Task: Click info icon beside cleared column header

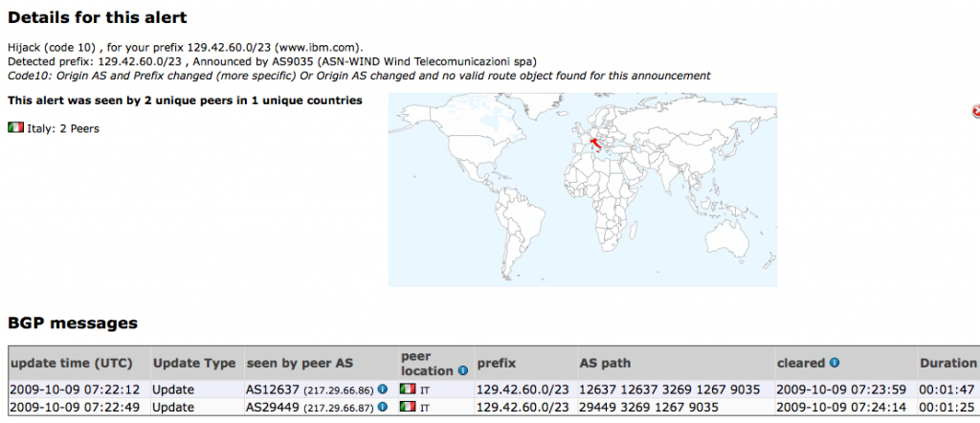Action: click(x=835, y=364)
